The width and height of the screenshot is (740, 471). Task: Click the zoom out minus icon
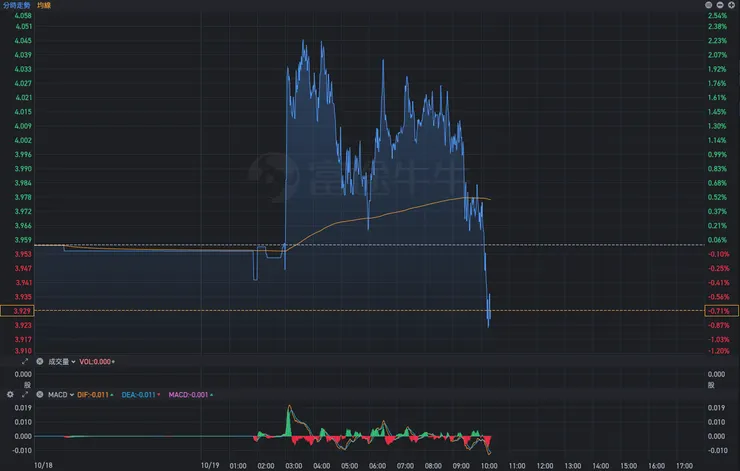click(x=720, y=5)
